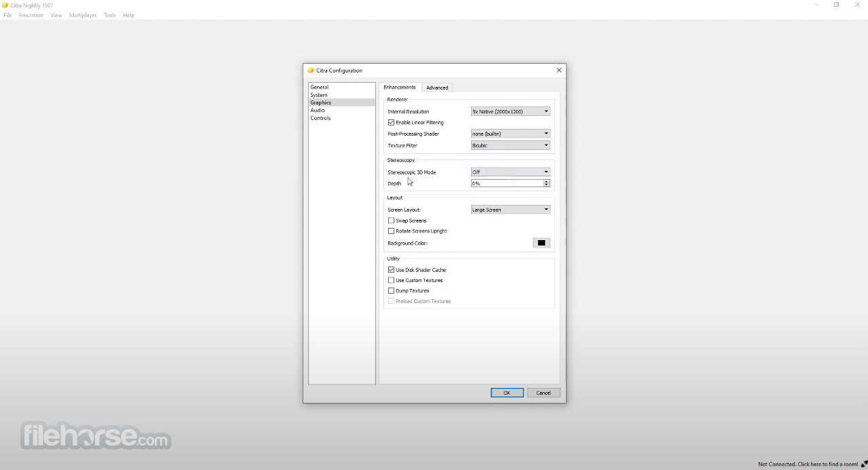Open the Screen Layout dropdown
868x470 pixels.
click(x=510, y=210)
